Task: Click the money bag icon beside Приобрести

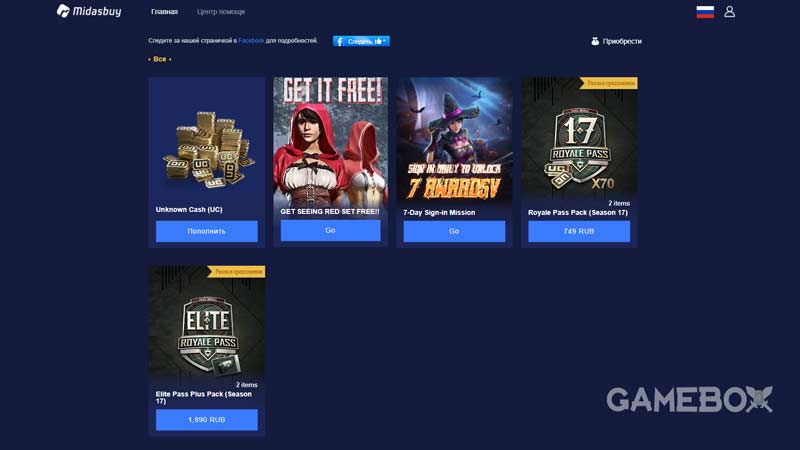Action: [595, 41]
